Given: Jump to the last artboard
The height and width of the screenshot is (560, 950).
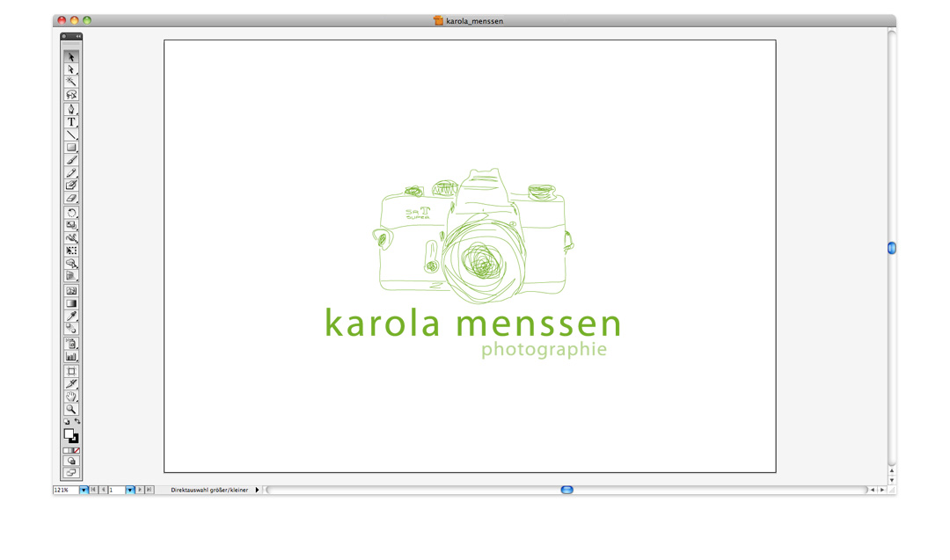Looking at the screenshot, I should click(150, 490).
